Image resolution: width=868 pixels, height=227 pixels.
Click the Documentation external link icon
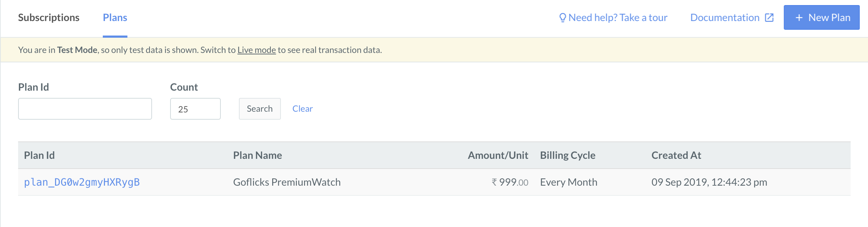(x=769, y=17)
